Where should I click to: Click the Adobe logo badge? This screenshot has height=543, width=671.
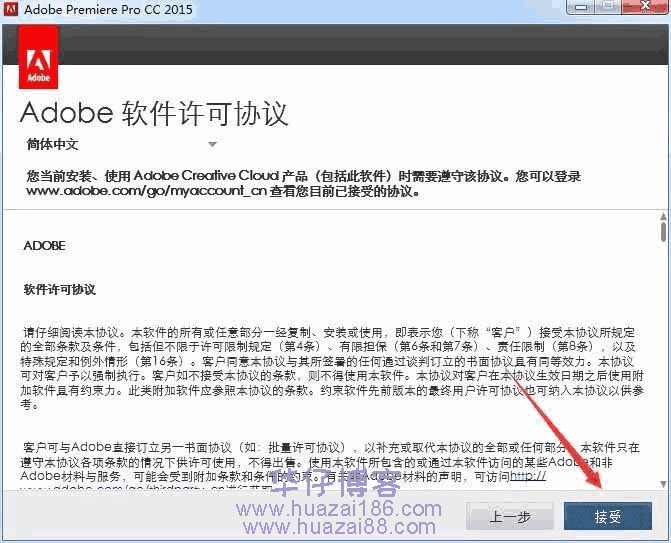click(39, 57)
